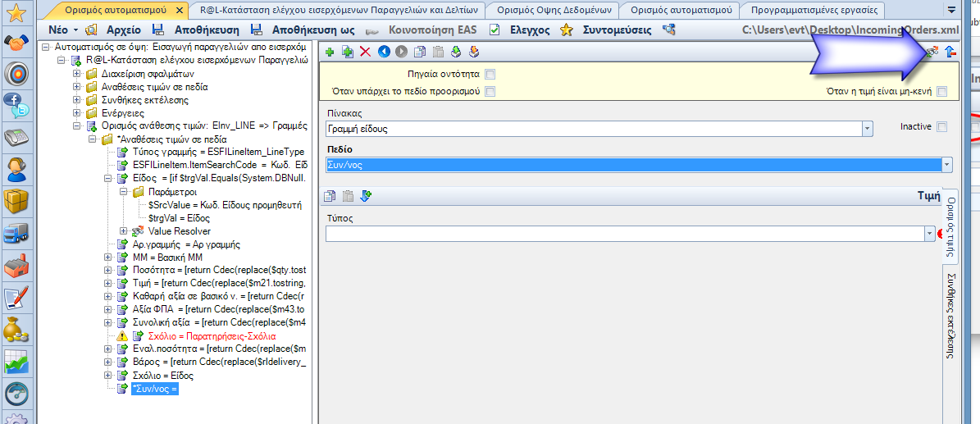Open the Πίνακας dropdown arrow
This screenshot has width=980, height=424.
[868, 130]
